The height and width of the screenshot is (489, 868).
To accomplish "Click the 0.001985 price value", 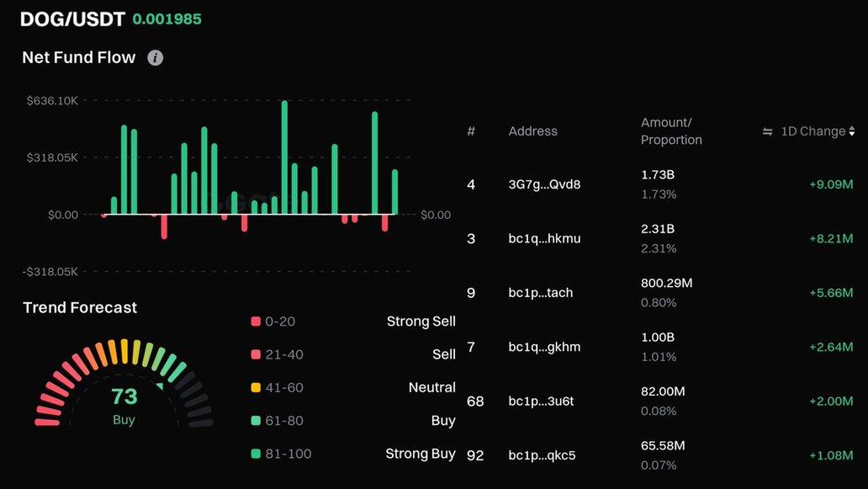I will pos(167,19).
